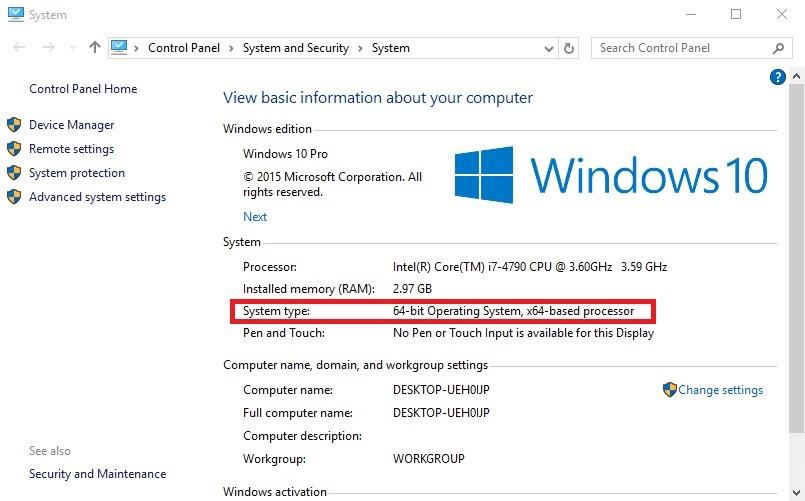Click the Next link under Windows edition
805x501 pixels.
(x=255, y=217)
